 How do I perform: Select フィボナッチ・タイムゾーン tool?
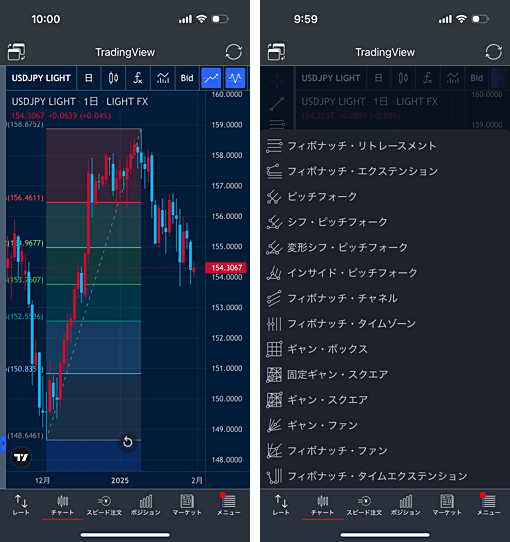pyautogui.click(x=385, y=324)
